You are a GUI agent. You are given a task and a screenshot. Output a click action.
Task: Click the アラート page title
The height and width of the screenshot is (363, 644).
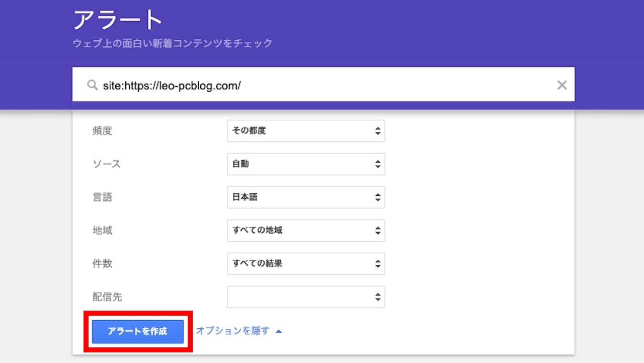point(118,21)
